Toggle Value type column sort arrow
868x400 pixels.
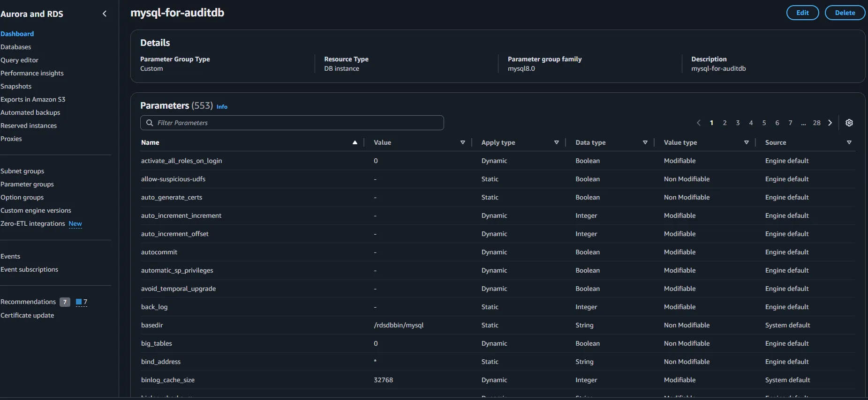[x=746, y=142]
